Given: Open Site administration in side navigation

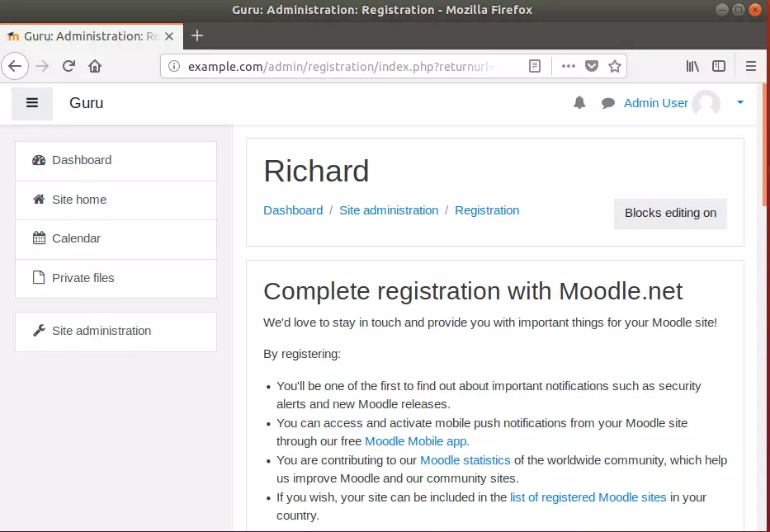Looking at the screenshot, I should 116,332.
